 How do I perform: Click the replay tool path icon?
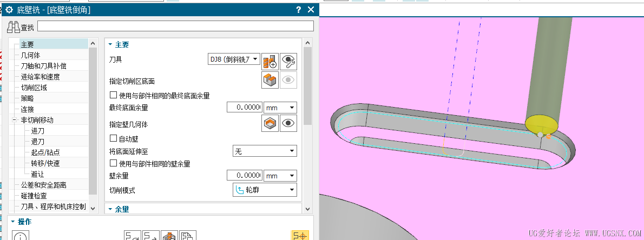pyautogui.click(x=151, y=236)
